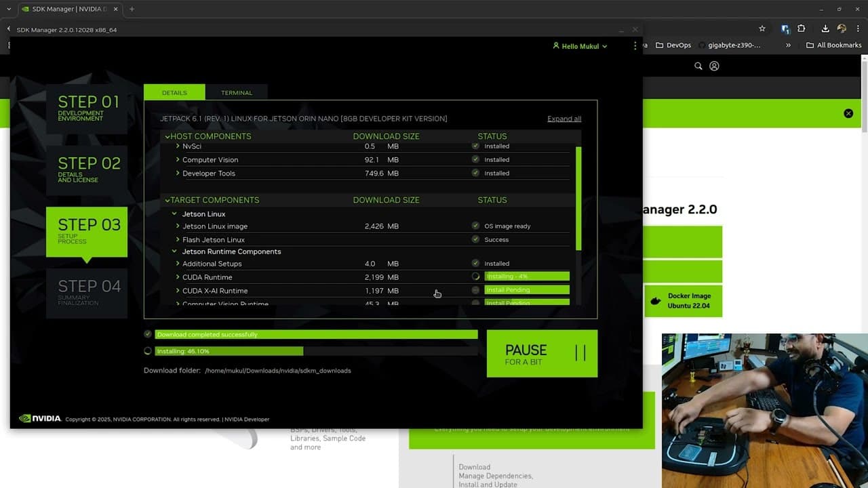
Task: Click the Download completed successfully progress bar
Action: pos(316,334)
